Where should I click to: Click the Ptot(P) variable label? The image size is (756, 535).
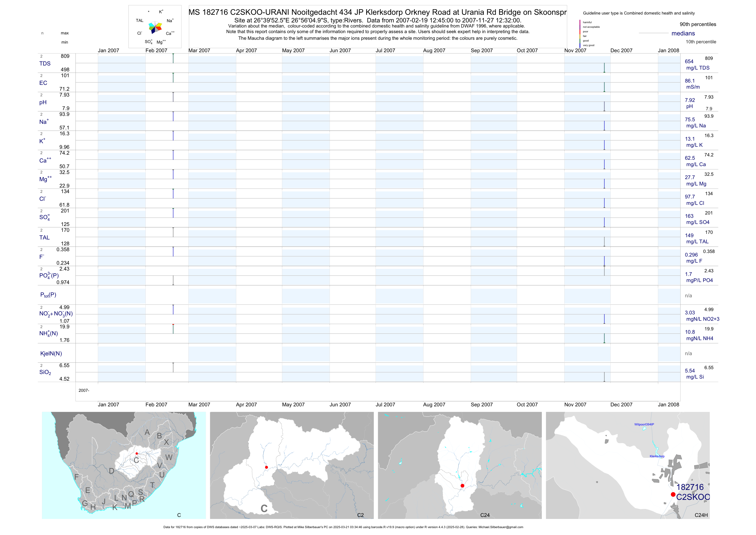point(48,295)
